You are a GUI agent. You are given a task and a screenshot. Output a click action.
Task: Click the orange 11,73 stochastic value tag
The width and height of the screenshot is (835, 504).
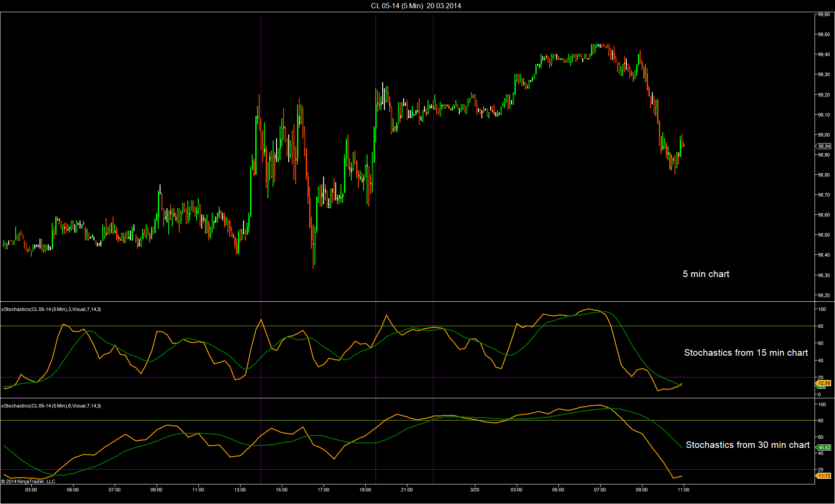pos(824,476)
